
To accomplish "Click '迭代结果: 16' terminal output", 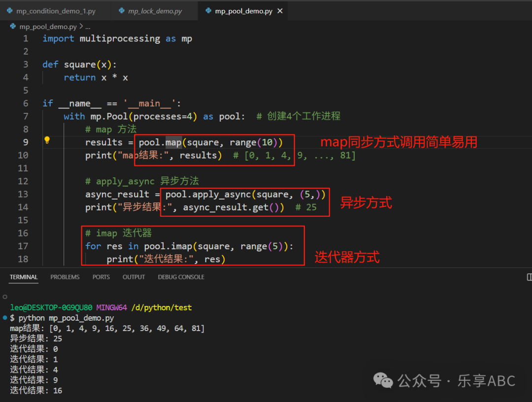I will tap(36, 391).
